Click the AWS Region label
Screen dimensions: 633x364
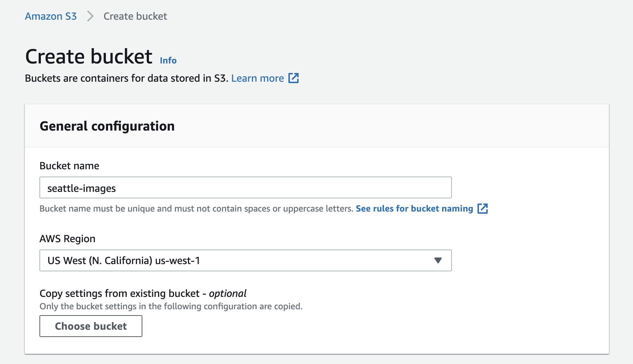click(68, 239)
